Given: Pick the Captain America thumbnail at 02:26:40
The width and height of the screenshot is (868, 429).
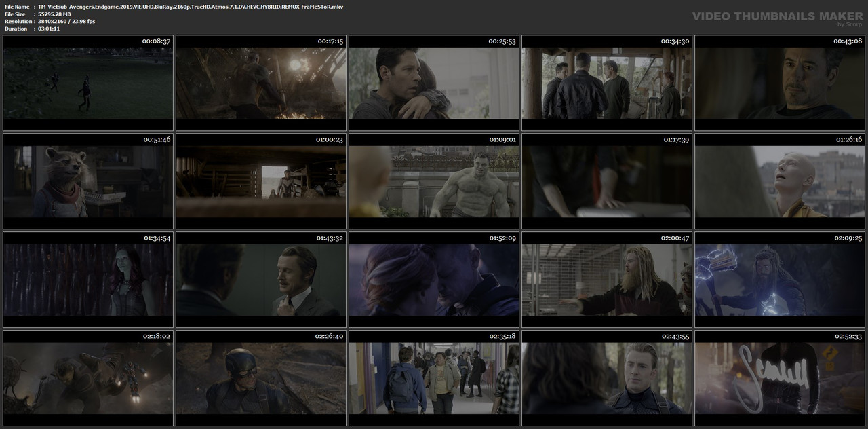Looking at the screenshot, I should pyautogui.click(x=261, y=377).
